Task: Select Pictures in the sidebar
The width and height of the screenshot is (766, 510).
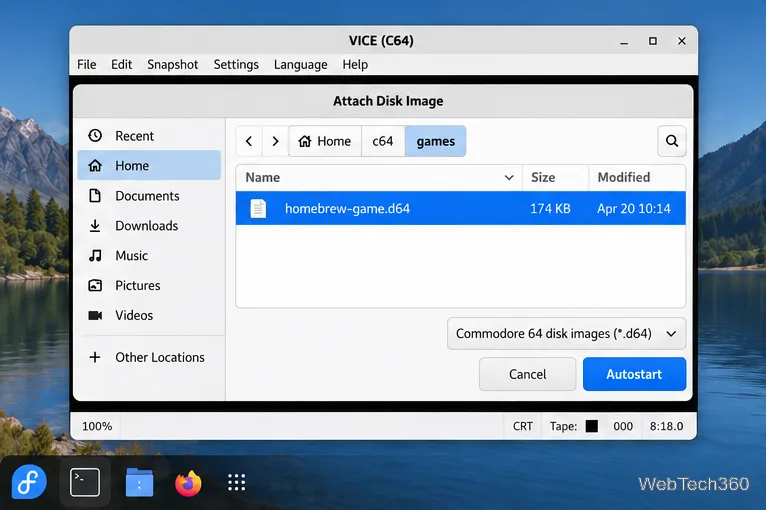Action: [x=149, y=285]
